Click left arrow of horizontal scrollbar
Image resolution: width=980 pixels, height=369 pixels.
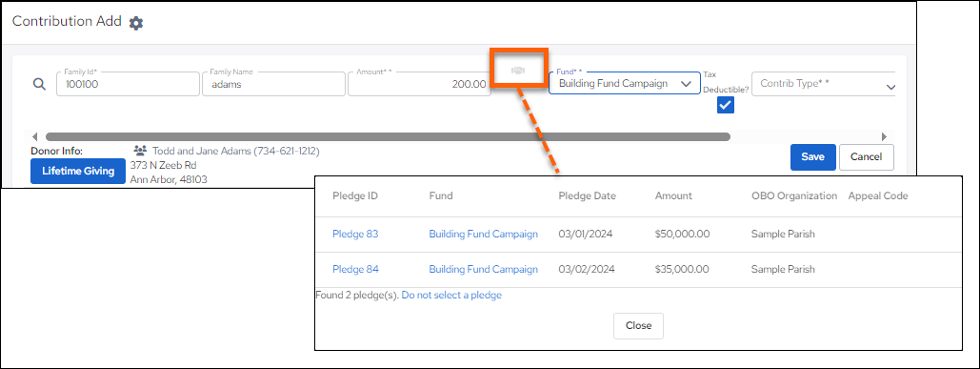coord(35,136)
